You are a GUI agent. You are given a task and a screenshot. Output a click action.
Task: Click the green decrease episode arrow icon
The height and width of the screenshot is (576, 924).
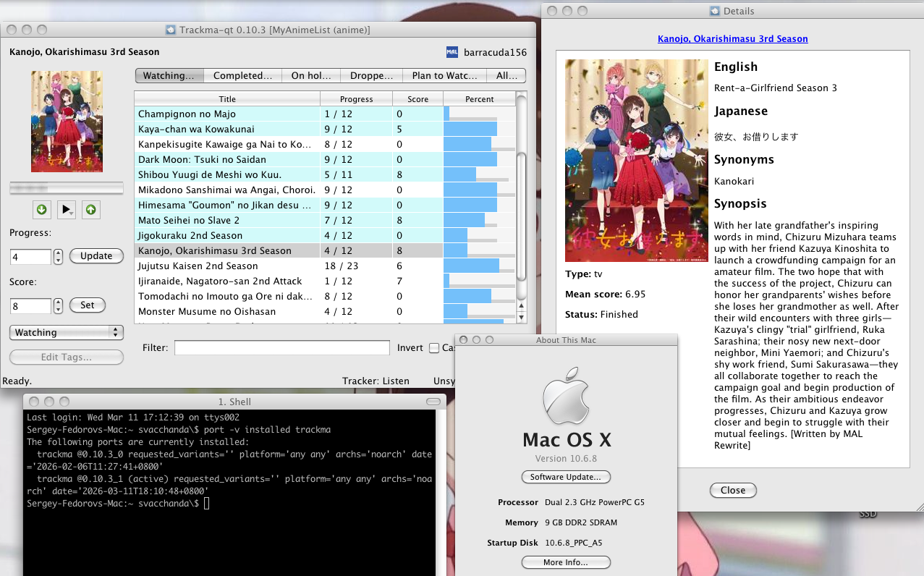42,210
